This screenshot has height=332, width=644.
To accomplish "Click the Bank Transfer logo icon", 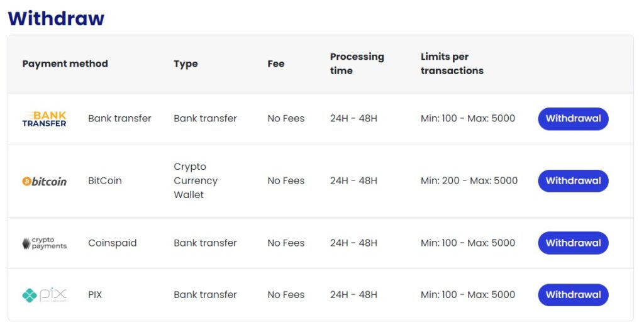I will tap(44, 119).
